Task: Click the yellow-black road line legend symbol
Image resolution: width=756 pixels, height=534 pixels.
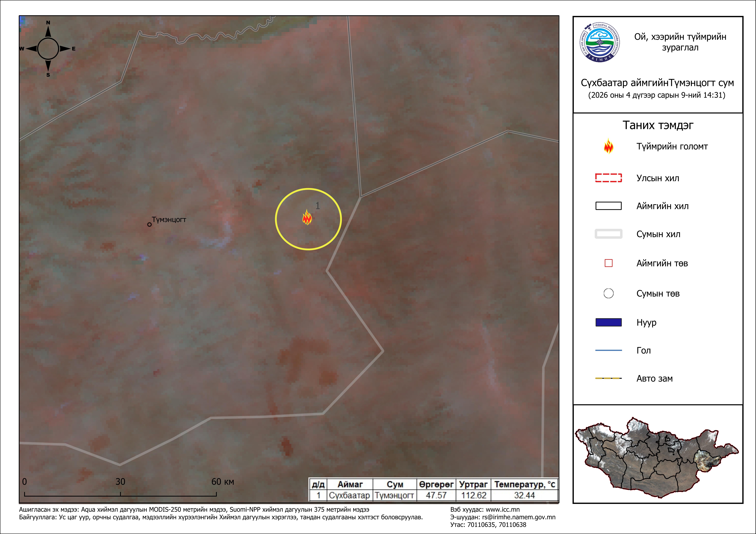Action: coord(608,378)
